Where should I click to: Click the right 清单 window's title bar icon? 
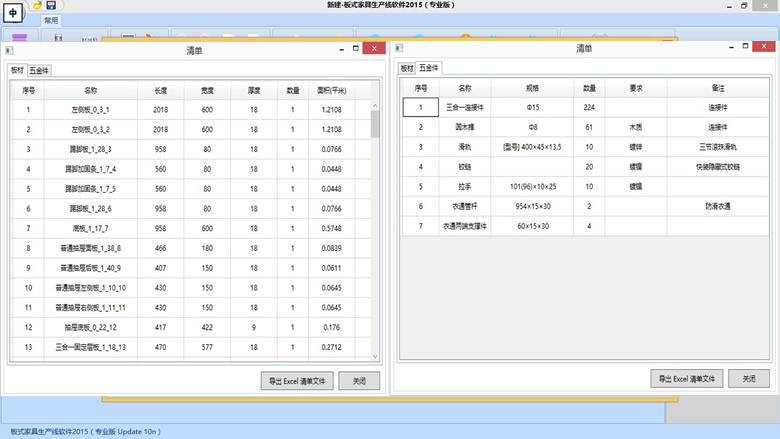pos(400,48)
